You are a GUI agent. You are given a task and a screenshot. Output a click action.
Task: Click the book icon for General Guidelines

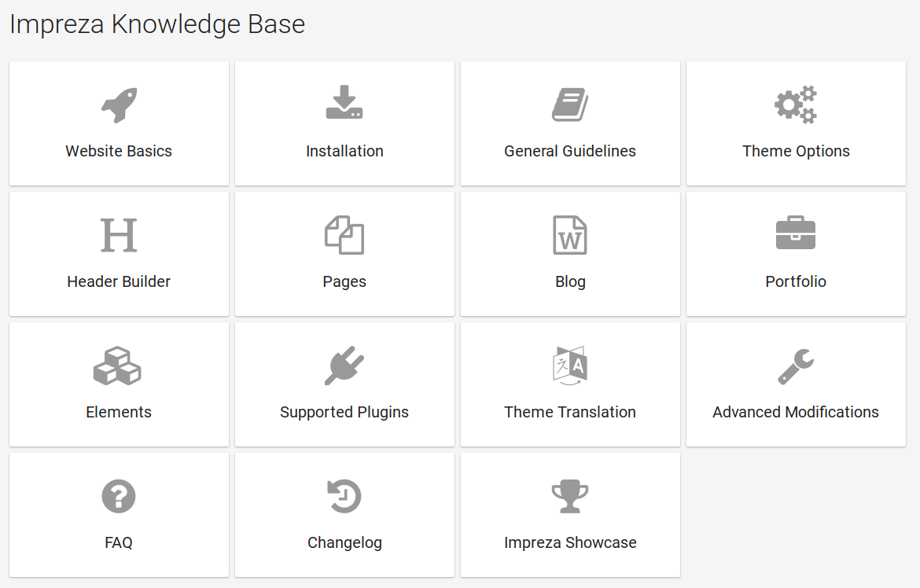570,105
